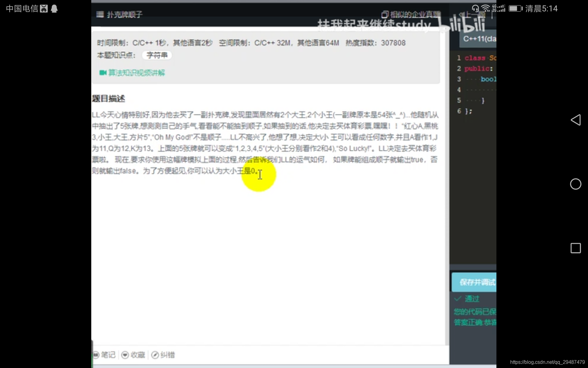Click the 收藏 favorite icon
This screenshot has height=368, width=588.
click(x=125, y=355)
